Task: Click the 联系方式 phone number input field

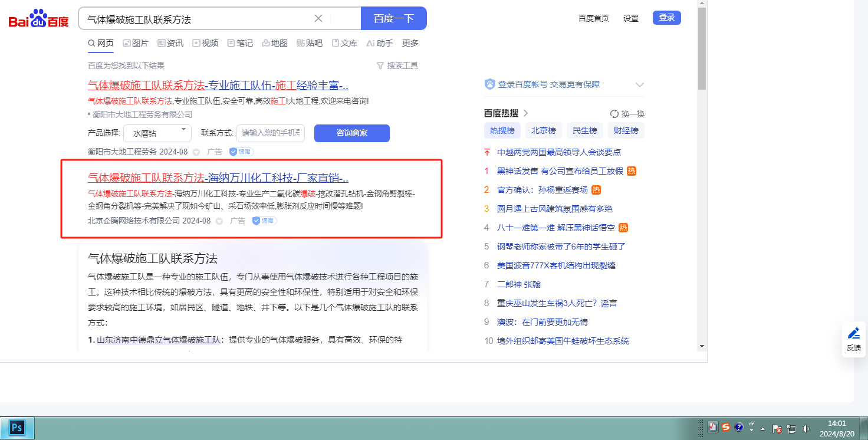Action: point(271,133)
